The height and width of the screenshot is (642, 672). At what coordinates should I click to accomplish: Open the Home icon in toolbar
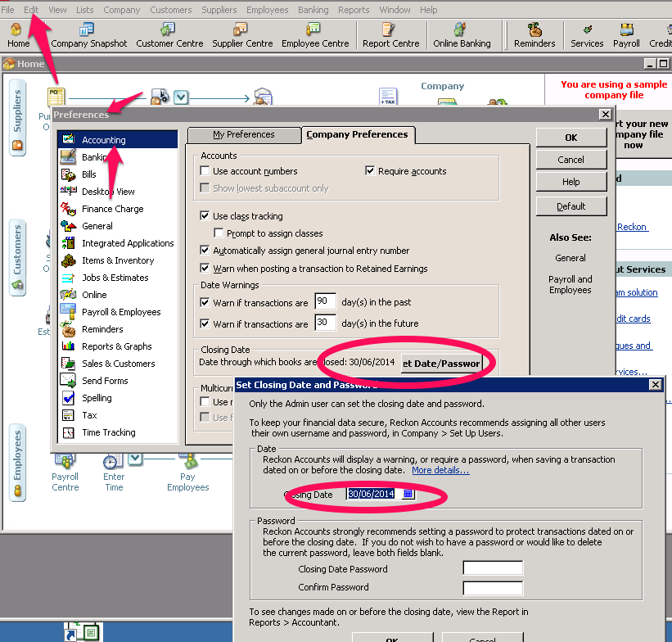click(18, 35)
